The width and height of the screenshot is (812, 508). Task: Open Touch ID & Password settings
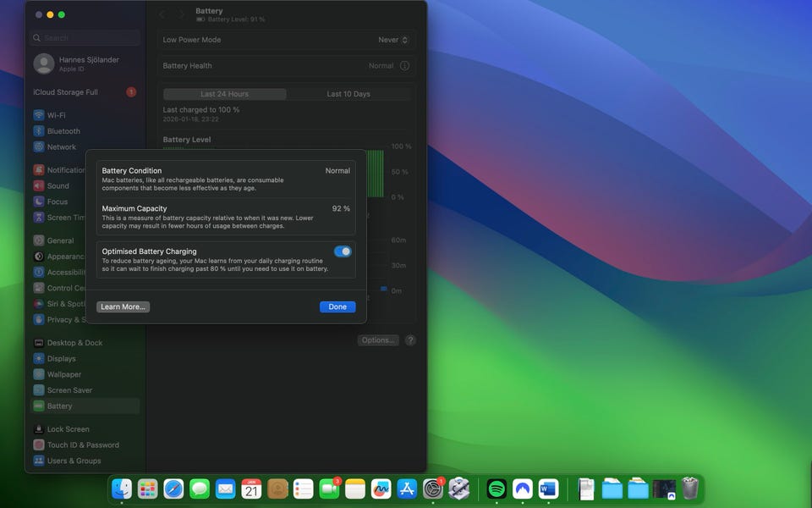pyautogui.click(x=83, y=445)
